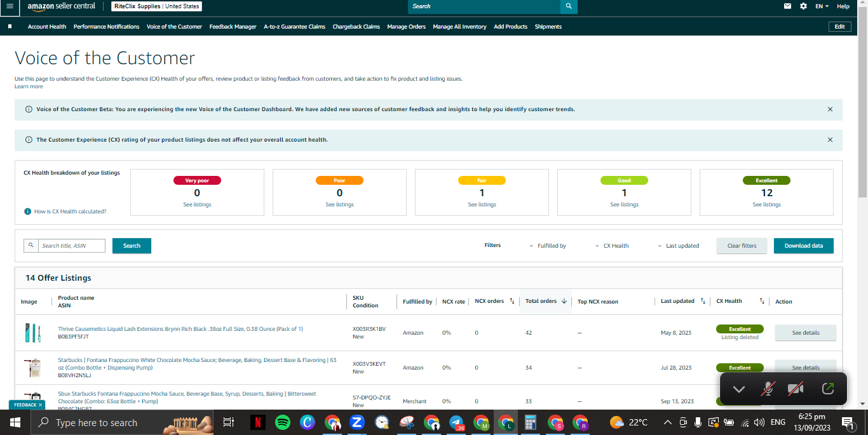Open the Snipping Tool in taskbar
The image size is (868, 435).
[x=406, y=422]
